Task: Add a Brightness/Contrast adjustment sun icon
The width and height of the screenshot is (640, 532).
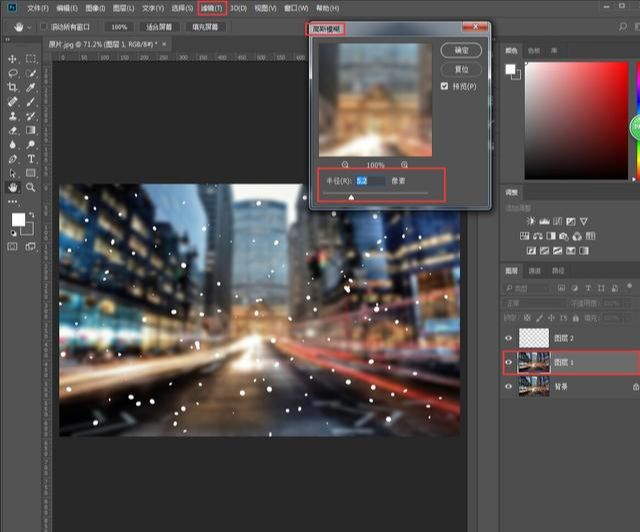Action: (x=531, y=221)
